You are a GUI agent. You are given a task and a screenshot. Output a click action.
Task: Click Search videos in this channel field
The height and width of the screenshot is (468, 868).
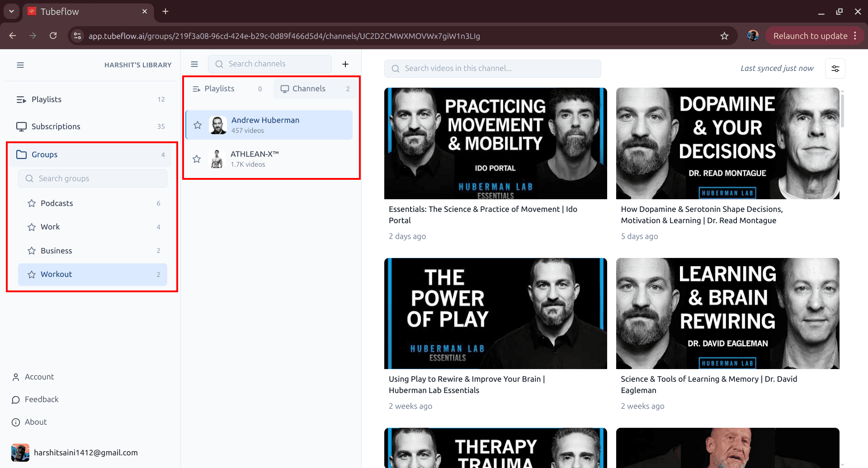point(493,69)
